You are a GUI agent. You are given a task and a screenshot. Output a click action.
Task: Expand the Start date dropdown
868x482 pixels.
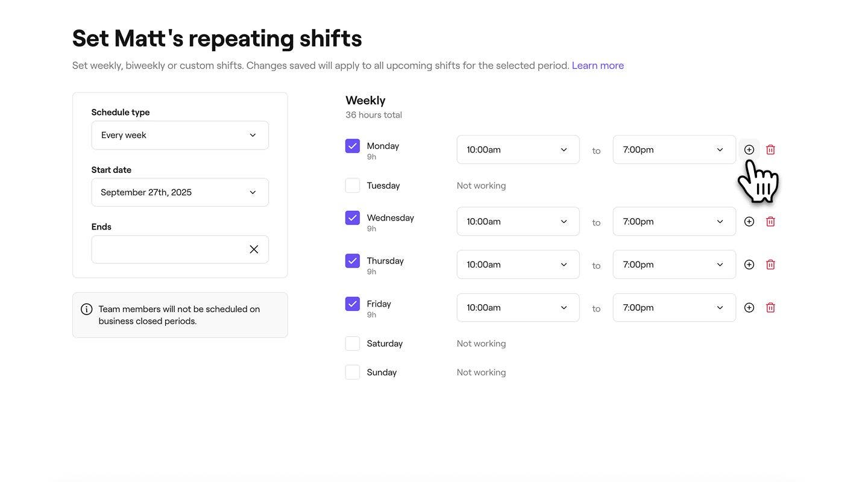pyautogui.click(x=180, y=193)
